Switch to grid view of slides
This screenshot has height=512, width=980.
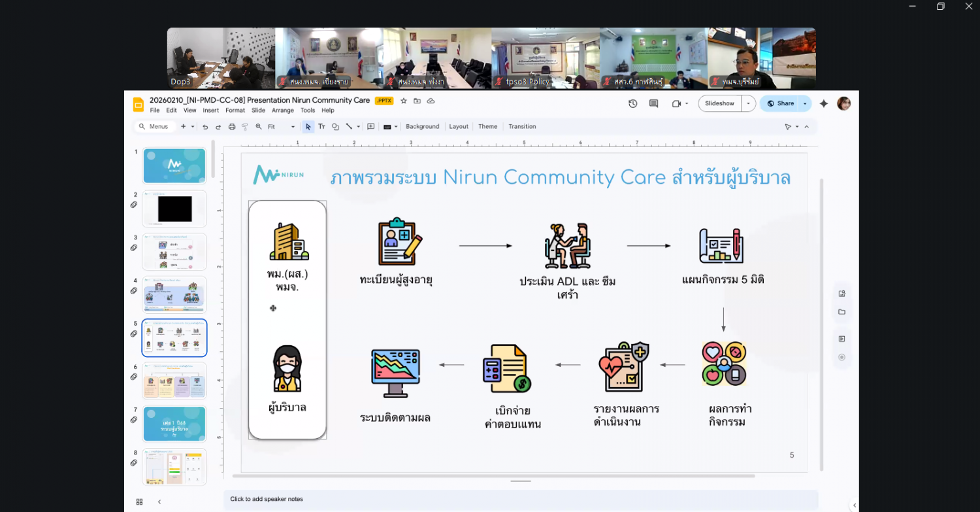coord(139,502)
